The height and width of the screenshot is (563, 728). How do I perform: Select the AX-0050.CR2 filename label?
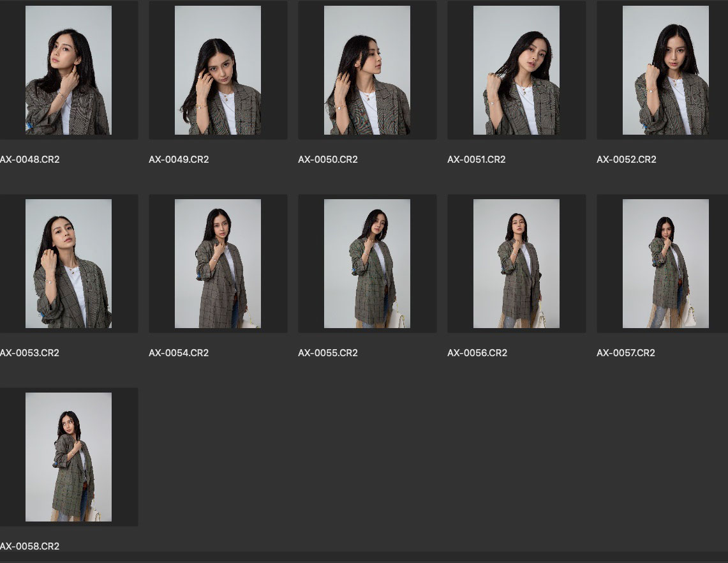point(328,160)
